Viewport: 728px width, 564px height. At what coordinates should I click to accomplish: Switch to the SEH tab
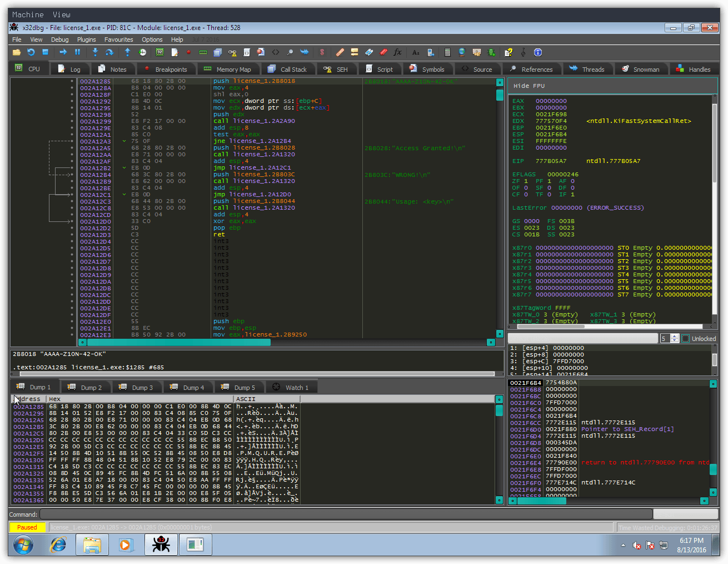click(336, 69)
